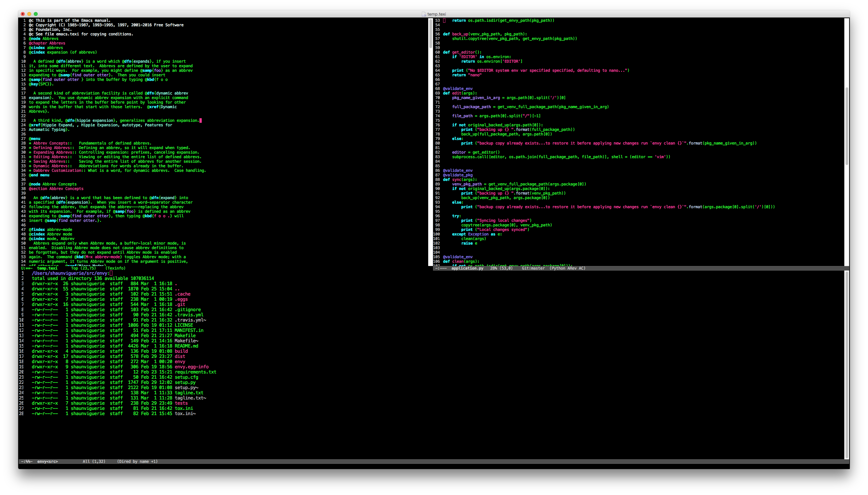
Task: Click the Git:master version control indicator
Action: (533, 268)
